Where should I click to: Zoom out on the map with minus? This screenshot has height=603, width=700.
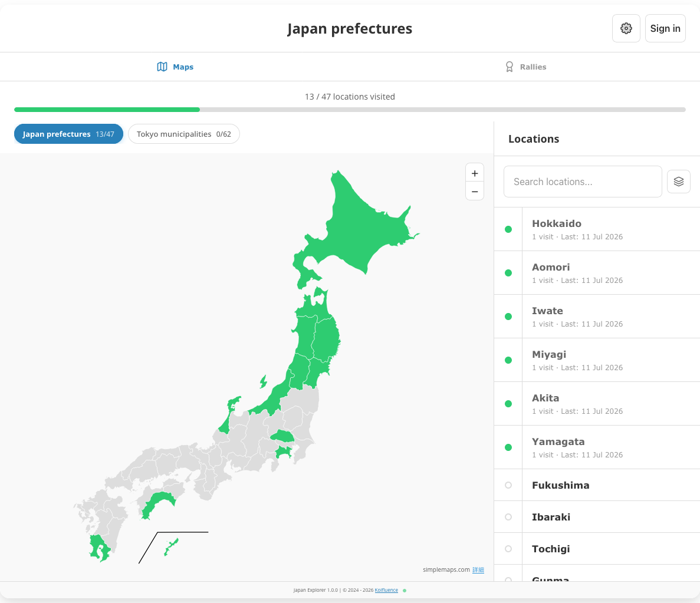(x=475, y=192)
